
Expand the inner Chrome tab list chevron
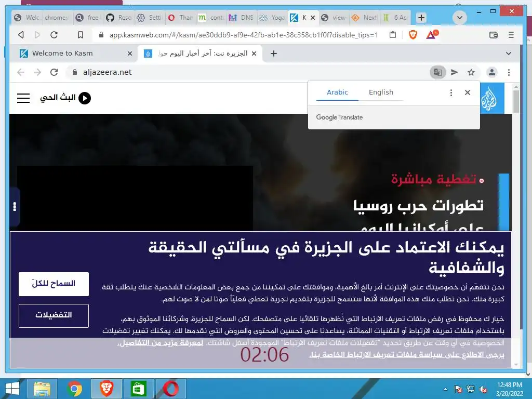(x=508, y=54)
